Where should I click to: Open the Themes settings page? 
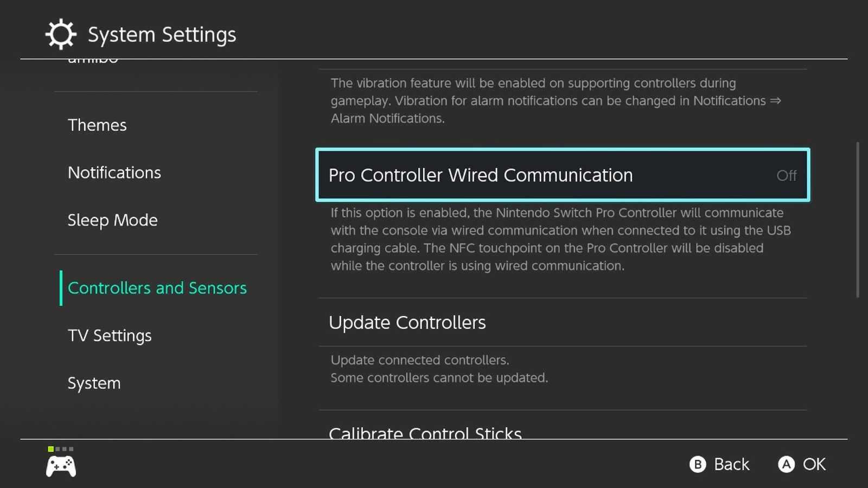click(x=97, y=125)
